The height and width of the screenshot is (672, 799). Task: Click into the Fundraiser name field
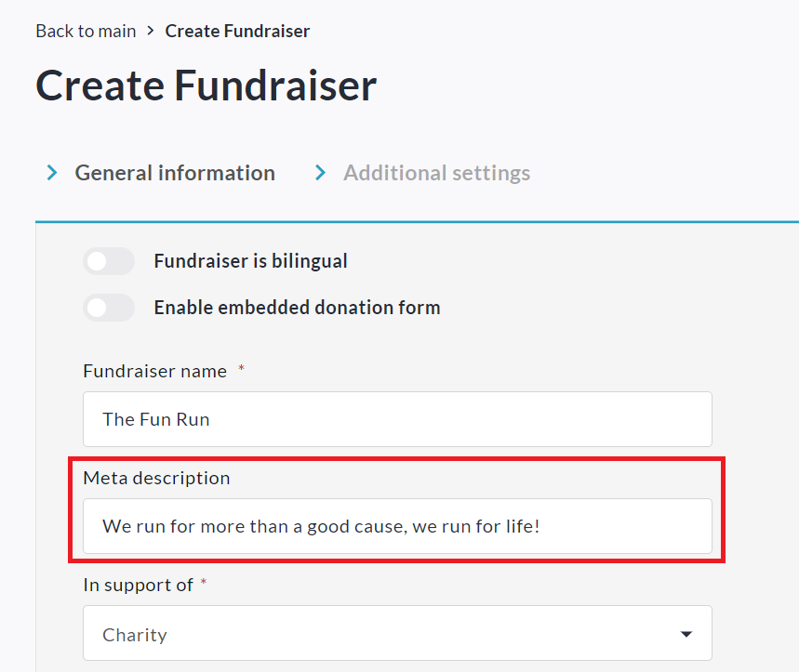397,419
